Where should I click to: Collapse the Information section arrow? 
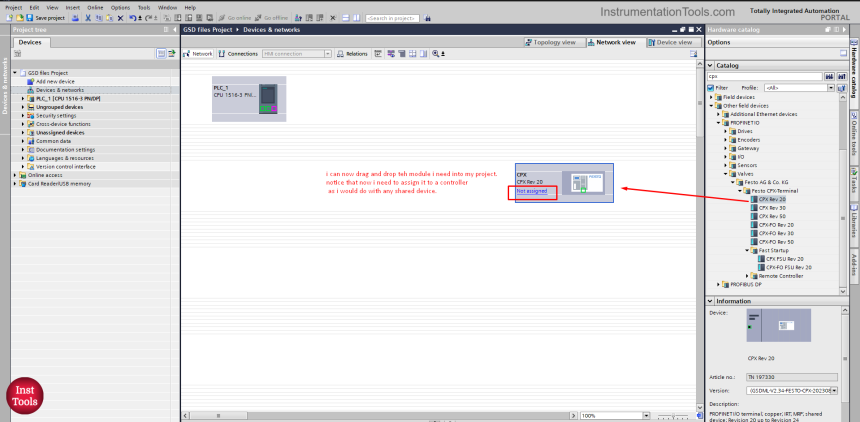coord(710,301)
